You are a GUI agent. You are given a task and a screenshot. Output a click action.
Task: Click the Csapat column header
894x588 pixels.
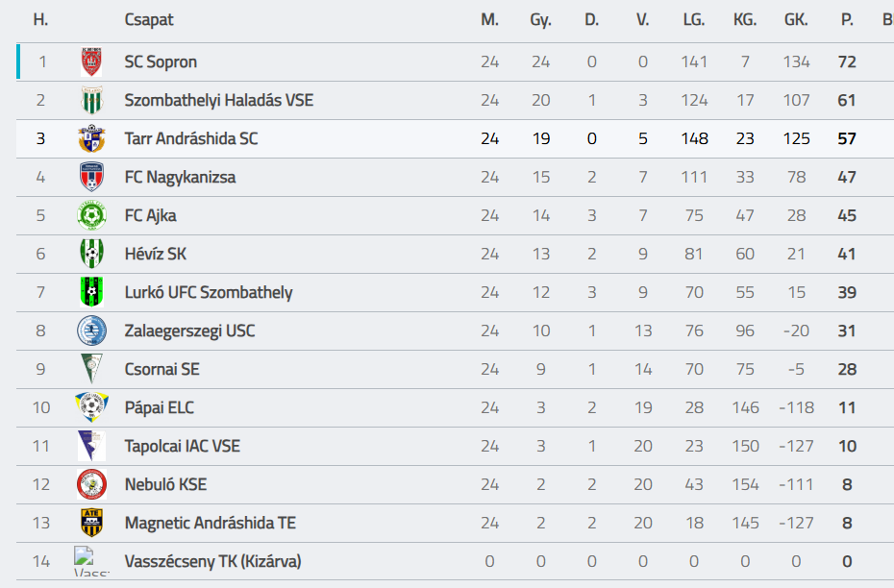[x=149, y=20]
